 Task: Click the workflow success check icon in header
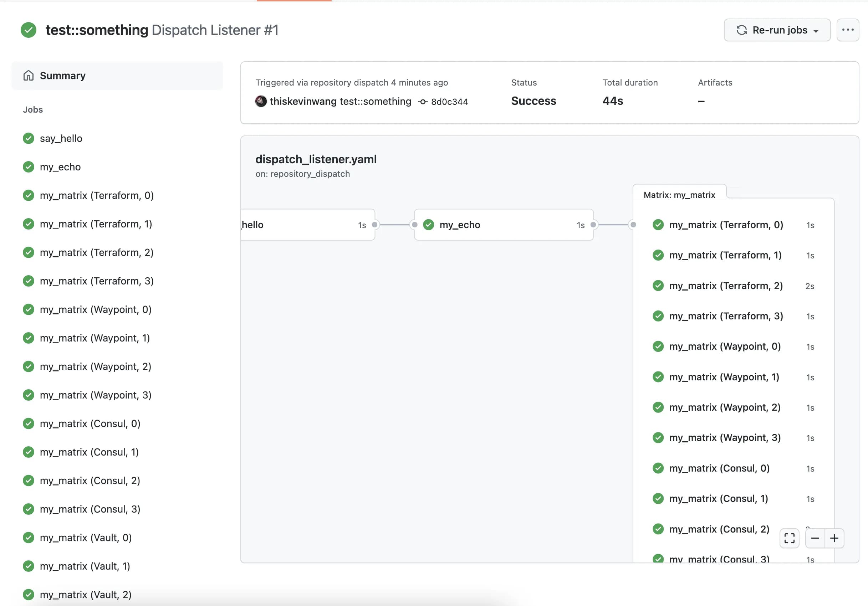click(29, 30)
